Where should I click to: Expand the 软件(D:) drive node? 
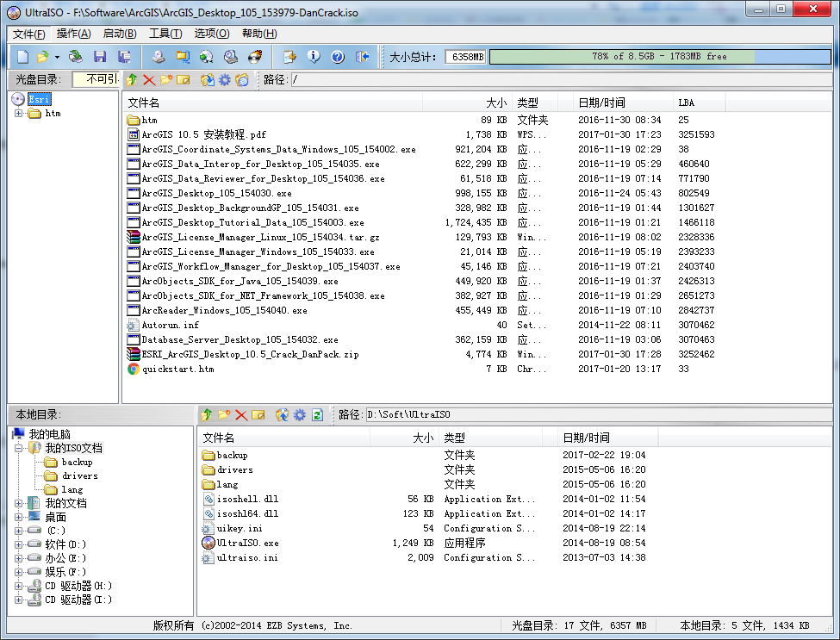click(19, 545)
